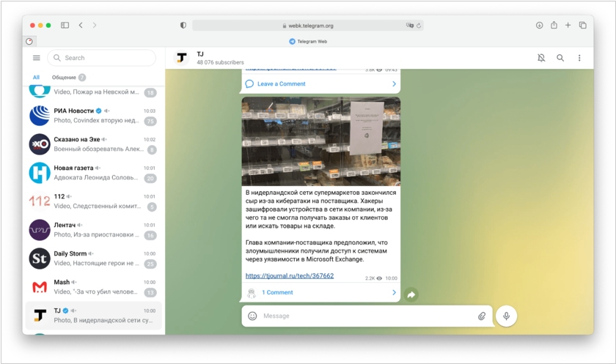616x364 pixels.
Task: Click the Leave a Comment link
Action: coord(282,84)
